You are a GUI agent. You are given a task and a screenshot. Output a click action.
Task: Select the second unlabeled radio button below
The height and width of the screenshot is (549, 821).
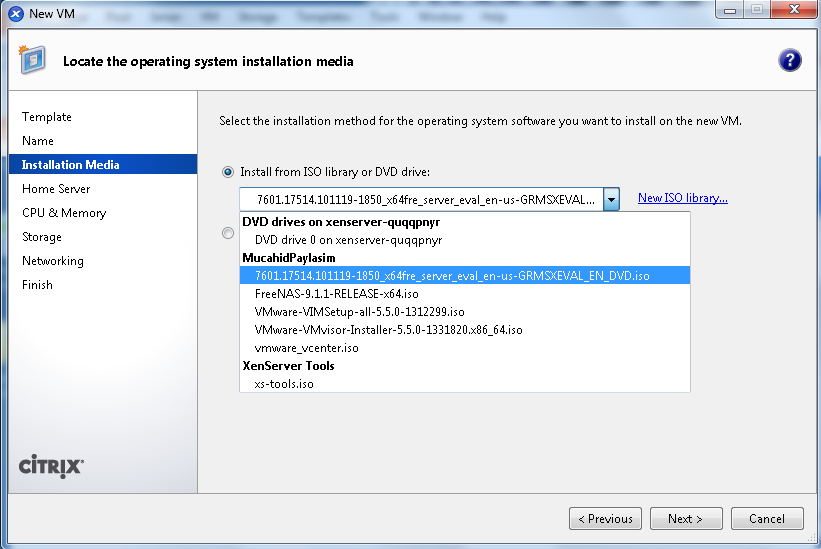pyautogui.click(x=228, y=233)
